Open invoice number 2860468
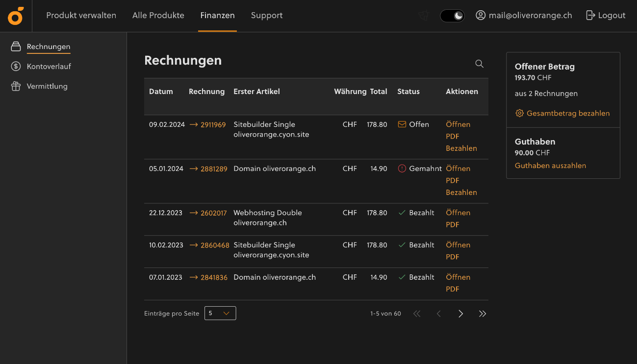Image resolution: width=637 pixels, height=364 pixels. point(215,245)
